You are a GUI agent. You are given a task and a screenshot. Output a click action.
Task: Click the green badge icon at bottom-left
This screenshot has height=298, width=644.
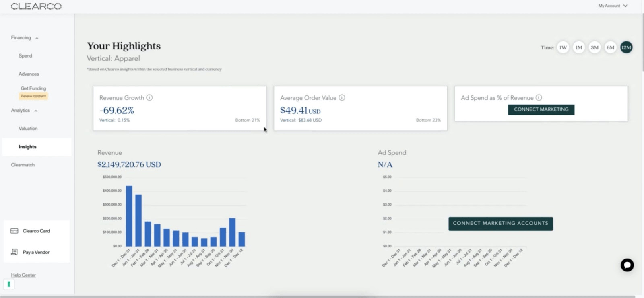coord(9,284)
